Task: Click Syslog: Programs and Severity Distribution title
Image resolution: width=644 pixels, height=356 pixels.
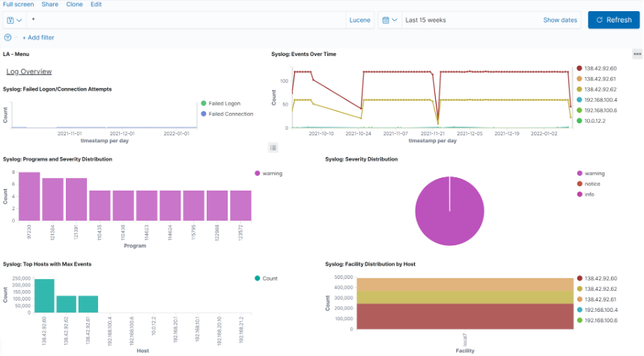Action: click(x=58, y=159)
